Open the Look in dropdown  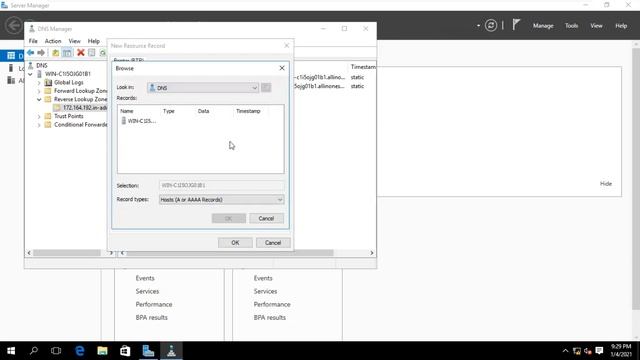[x=254, y=88]
